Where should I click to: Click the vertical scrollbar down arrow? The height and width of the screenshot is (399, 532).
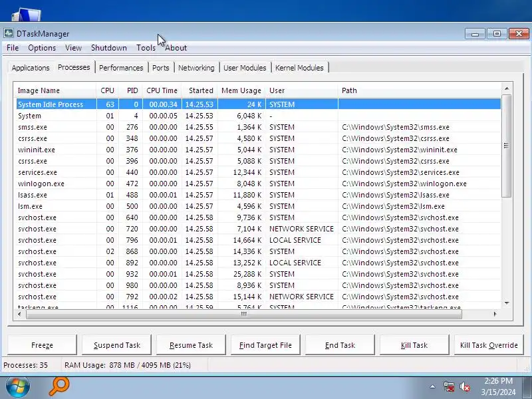click(x=507, y=303)
